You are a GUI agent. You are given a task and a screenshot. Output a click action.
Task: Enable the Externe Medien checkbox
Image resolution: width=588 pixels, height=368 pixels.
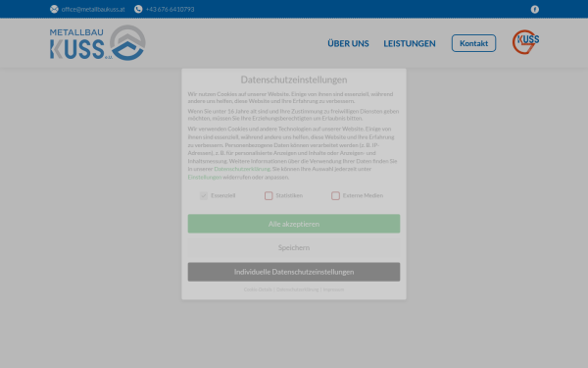point(335,195)
